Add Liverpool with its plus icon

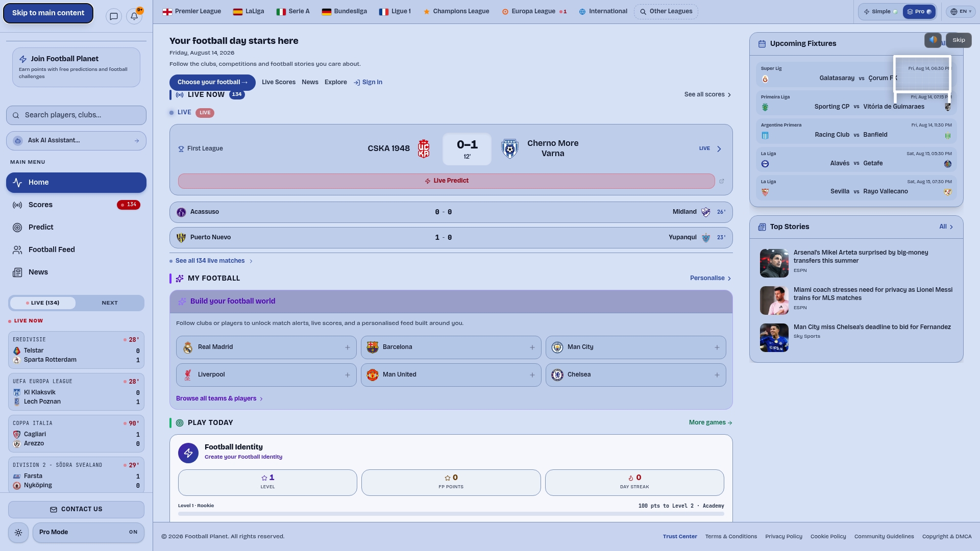(348, 375)
